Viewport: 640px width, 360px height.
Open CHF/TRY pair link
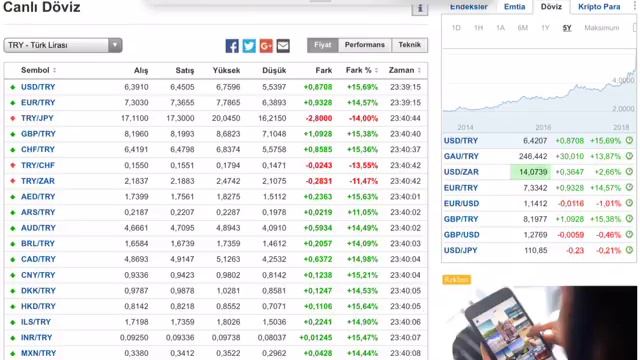[38, 149]
